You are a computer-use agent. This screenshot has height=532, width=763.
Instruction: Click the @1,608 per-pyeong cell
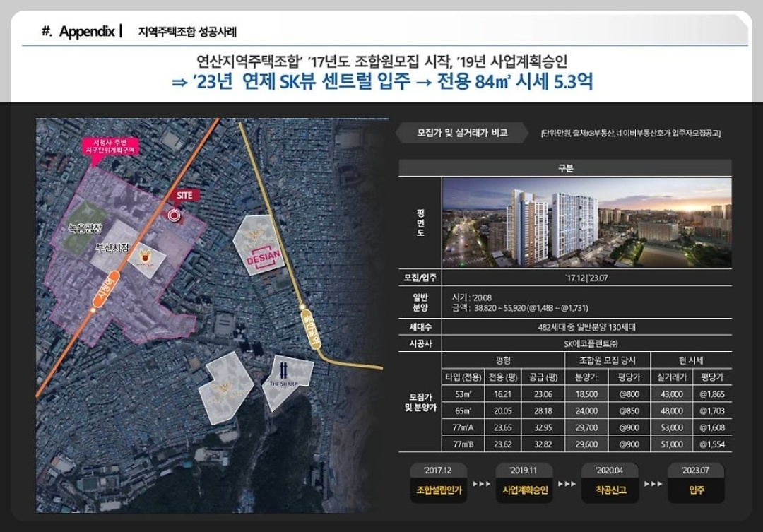(712, 427)
